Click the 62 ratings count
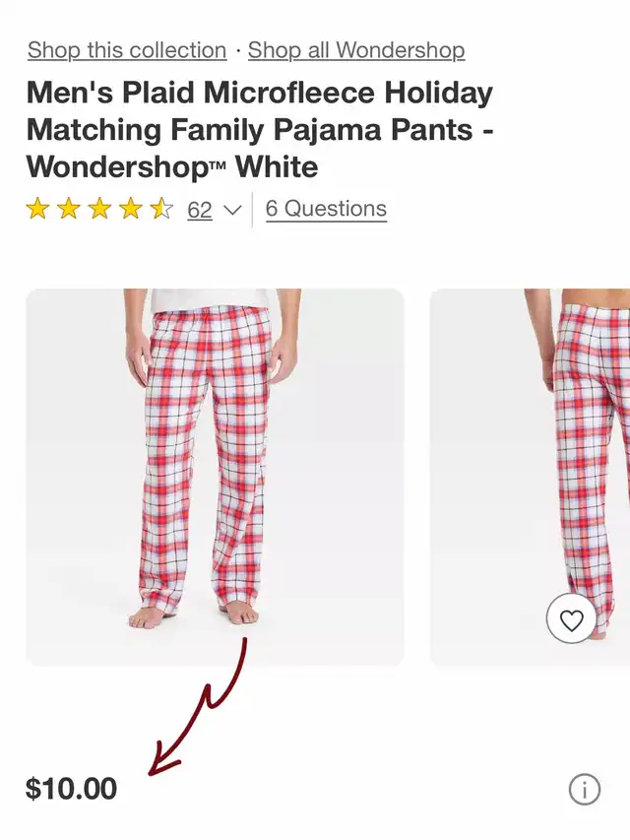Image resolution: width=630 pixels, height=840 pixels. pos(200,210)
